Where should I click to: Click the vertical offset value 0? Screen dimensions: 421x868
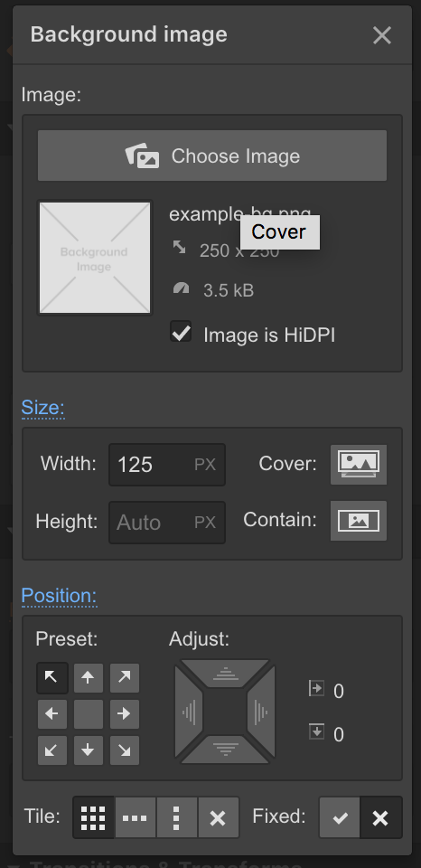(x=339, y=734)
